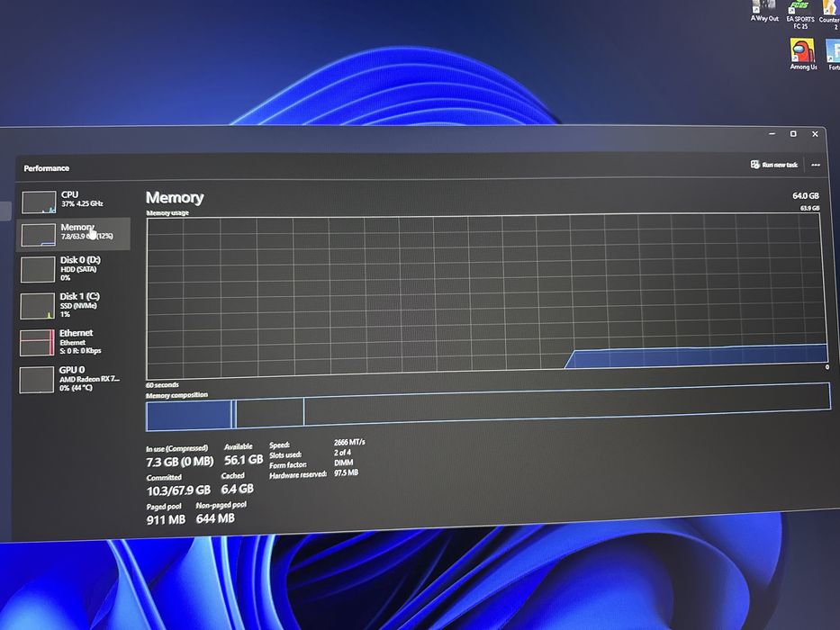
Task: Click the CPU mini graph thumbnail
Action: [x=39, y=202]
